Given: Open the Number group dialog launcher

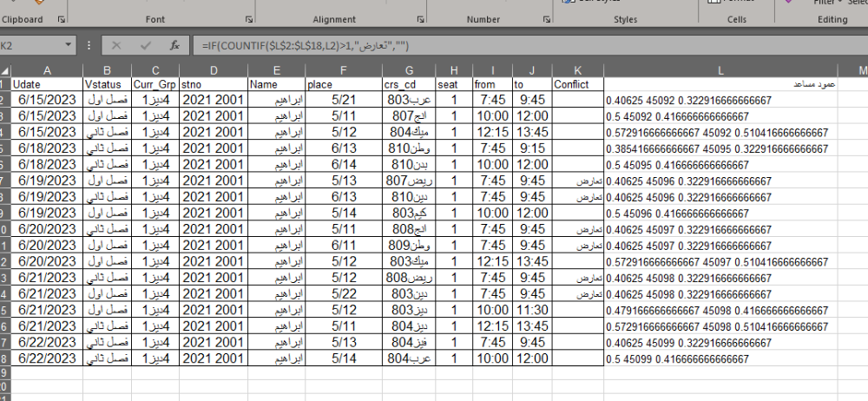Looking at the screenshot, I should click(547, 19).
